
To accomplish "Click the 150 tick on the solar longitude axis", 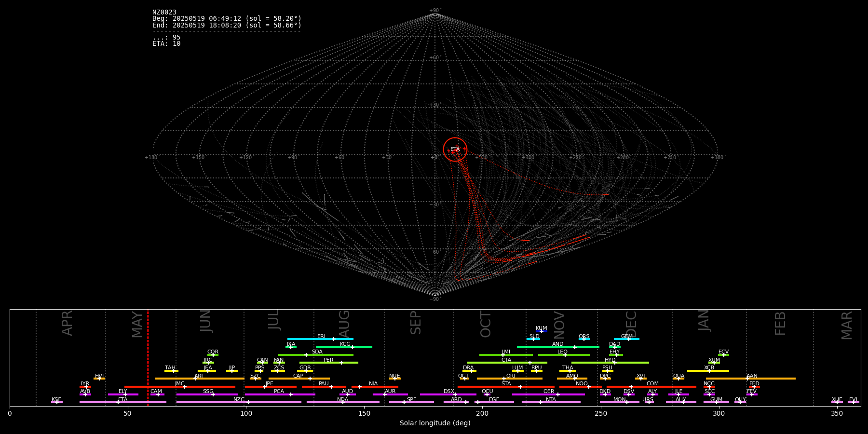I will point(364,413).
